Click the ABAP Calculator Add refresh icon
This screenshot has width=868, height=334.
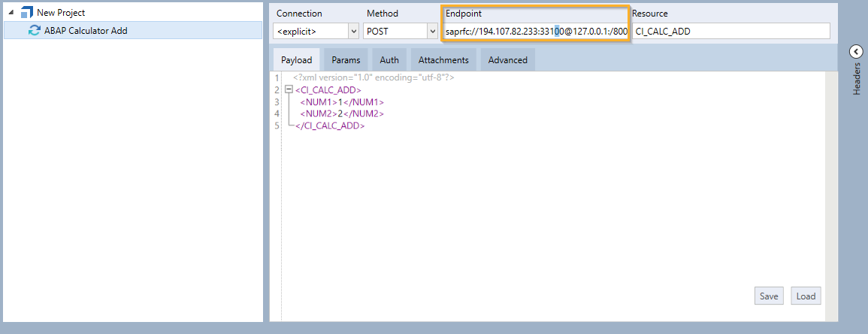[35, 31]
